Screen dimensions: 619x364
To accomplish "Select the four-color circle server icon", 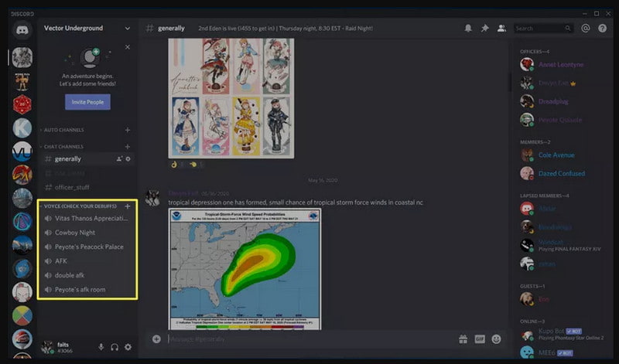I will 22,315.
